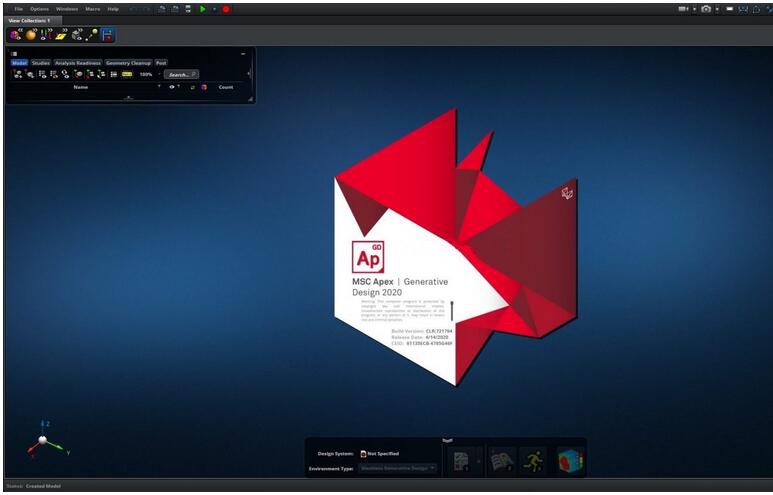Click the list view icon in browser toolbar
773x495 pixels.
coord(114,74)
